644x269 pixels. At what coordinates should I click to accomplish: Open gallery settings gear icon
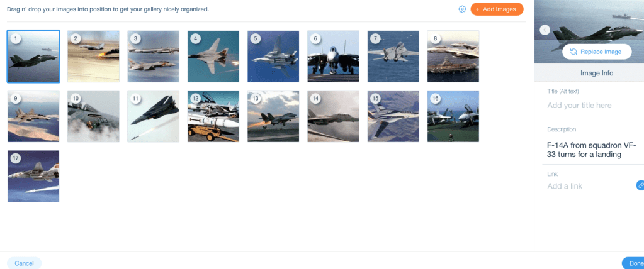(462, 9)
